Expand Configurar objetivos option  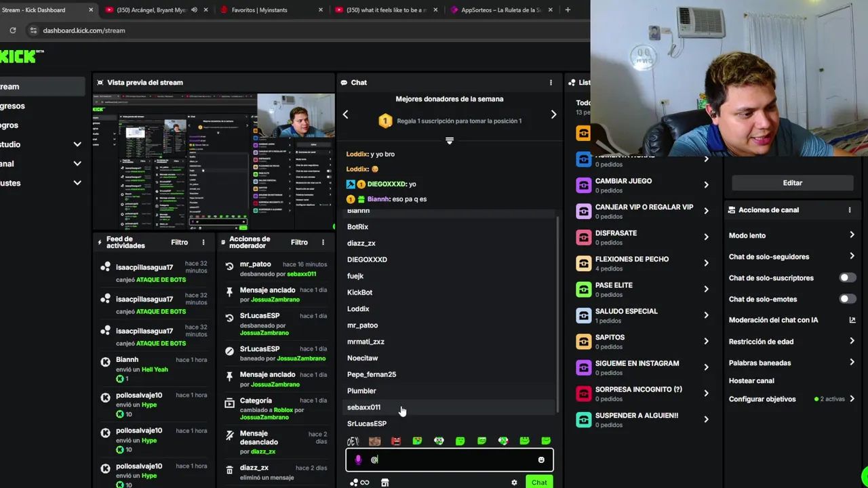coord(852,399)
